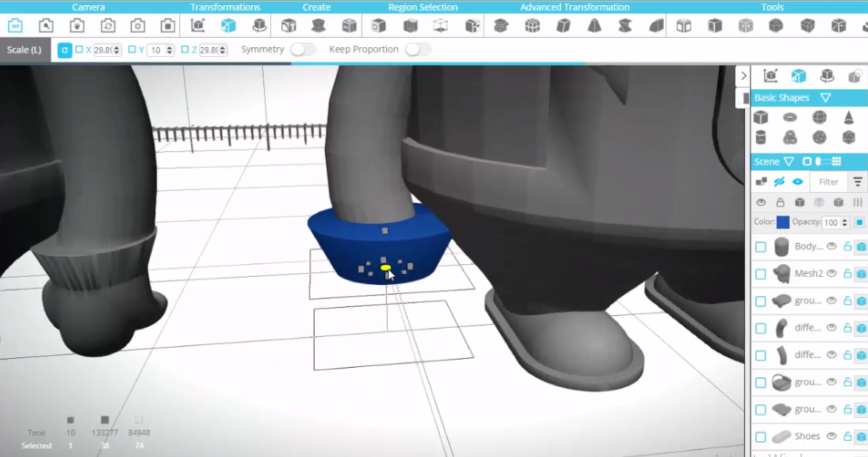Select the Move transformation tool in top toolbar
The image size is (868, 457).
pyautogui.click(x=198, y=26)
